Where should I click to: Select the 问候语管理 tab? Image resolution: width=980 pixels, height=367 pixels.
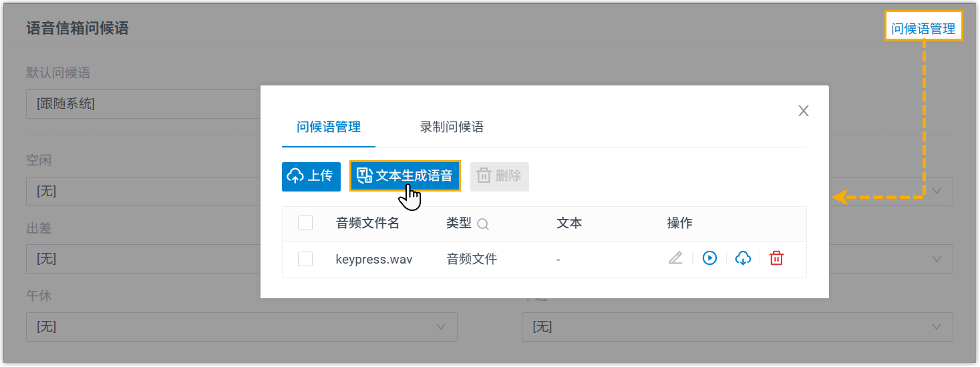328,127
